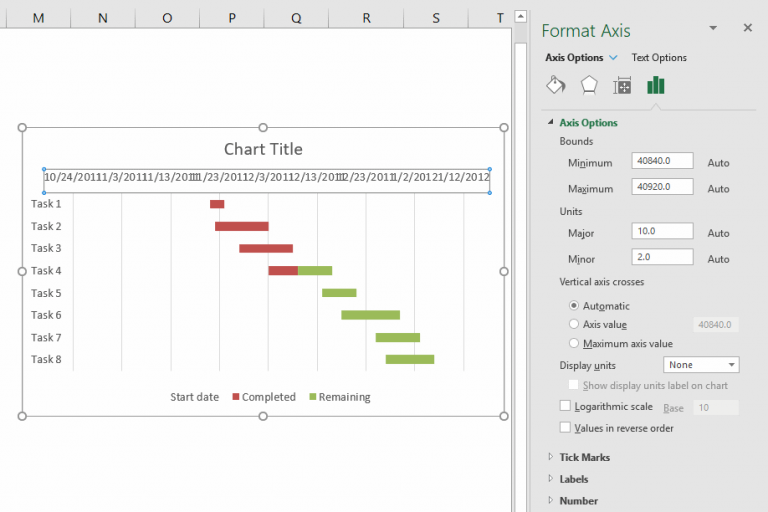The width and height of the screenshot is (768, 512).
Task: Reset Minor unit to Auto
Action: pos(718,259)
